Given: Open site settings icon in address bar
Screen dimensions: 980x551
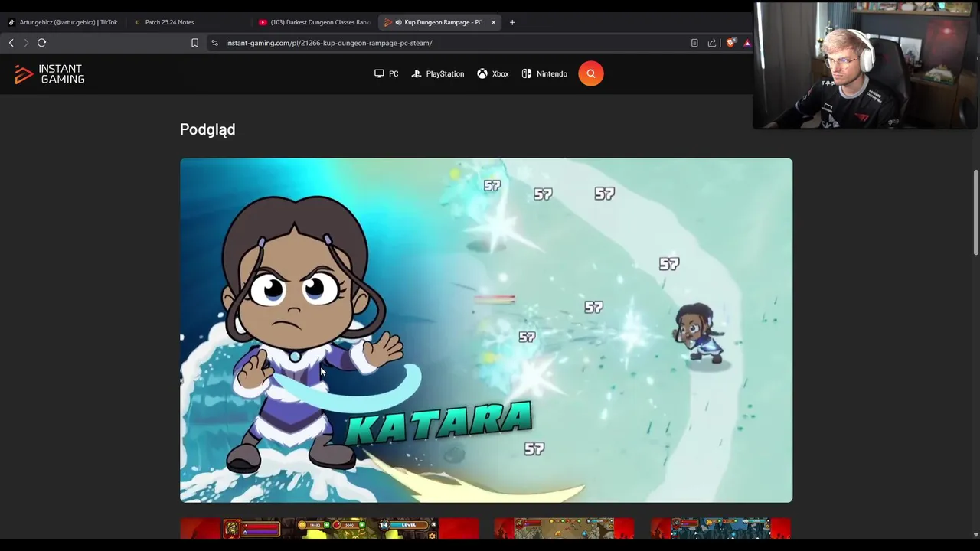Looking at the screenshot, I should pyautogui.click(x=214, y=43).
